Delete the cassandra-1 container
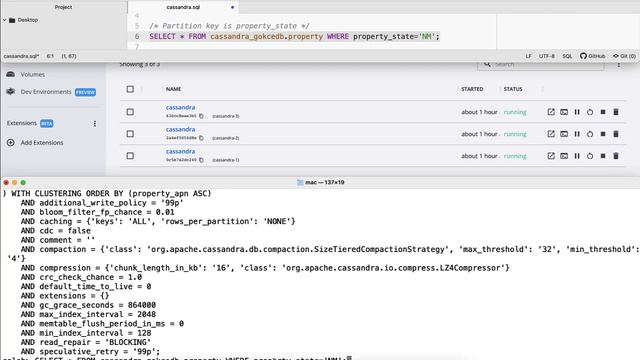The width and height of the screenshot is (640, 360). [616, 156]
